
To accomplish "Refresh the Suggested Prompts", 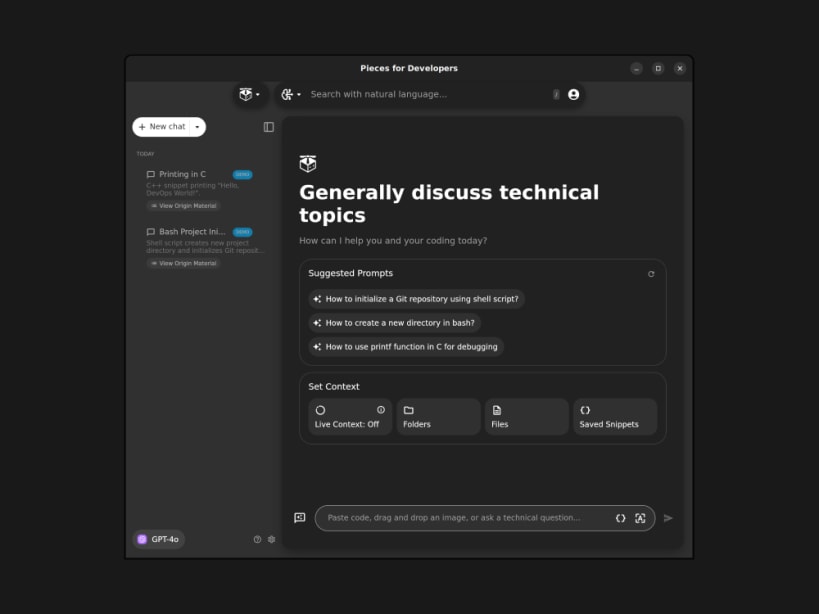I will 651,274.
